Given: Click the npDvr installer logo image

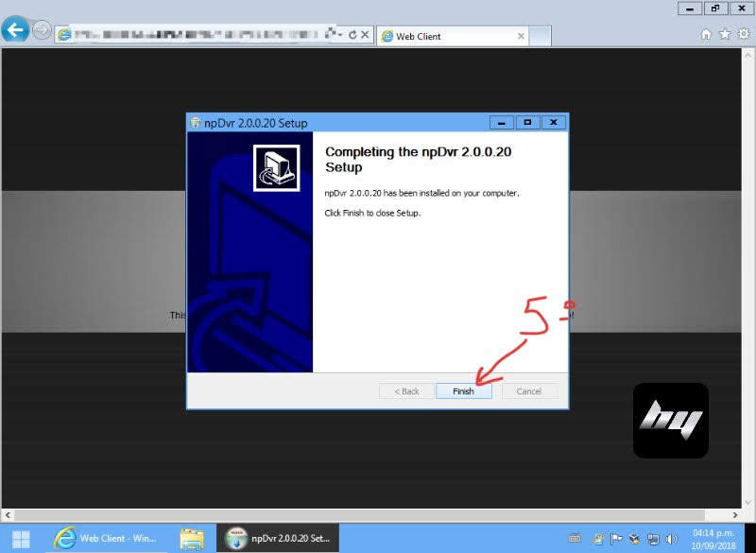Looking at the screenshot, I should tap(276, 168).
